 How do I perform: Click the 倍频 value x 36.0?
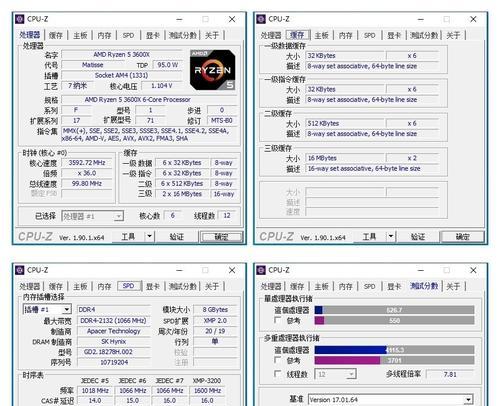pyautogui.click(x=87, y=173)
